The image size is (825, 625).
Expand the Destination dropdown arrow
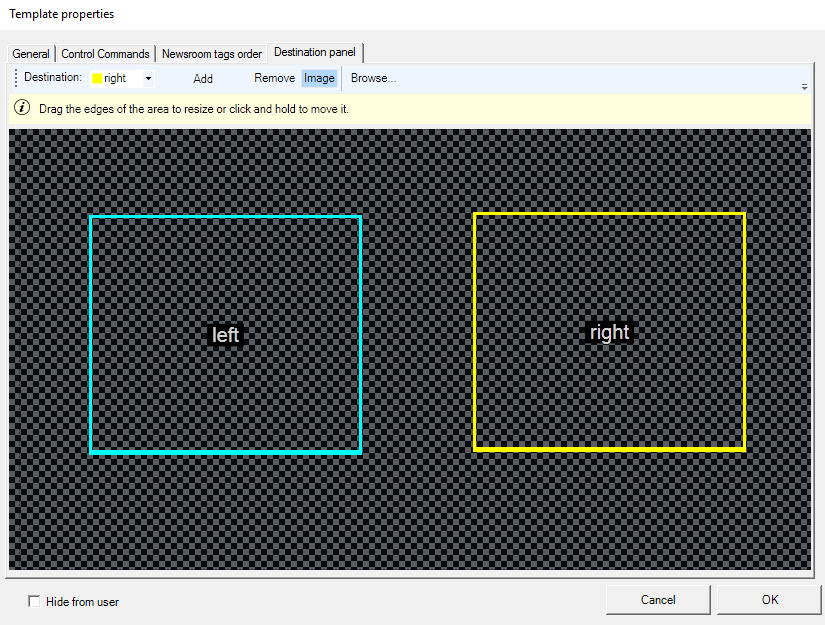pos(148,79)
